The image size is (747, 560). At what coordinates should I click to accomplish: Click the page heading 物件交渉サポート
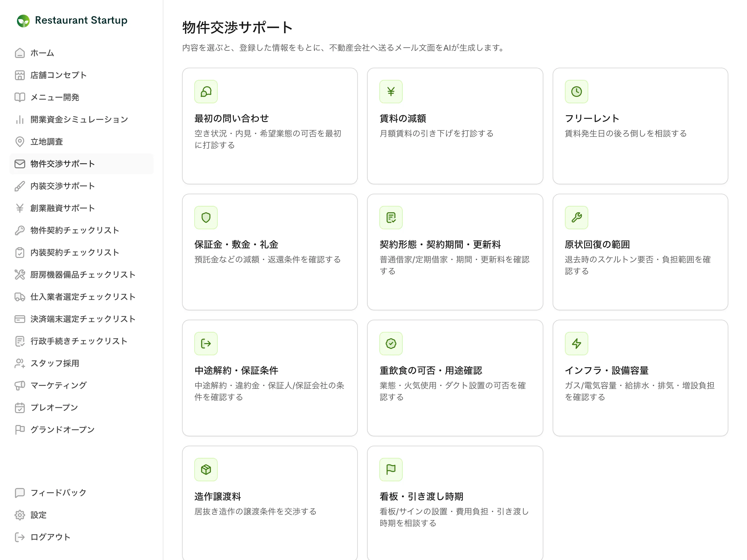[x=238, y=27]
